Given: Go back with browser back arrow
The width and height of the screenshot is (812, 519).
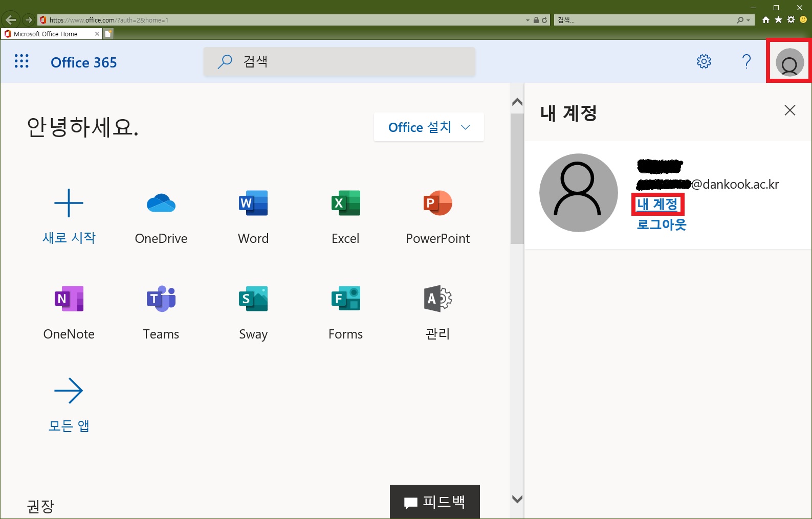Looking at the screenshot, I should [10, 20].
